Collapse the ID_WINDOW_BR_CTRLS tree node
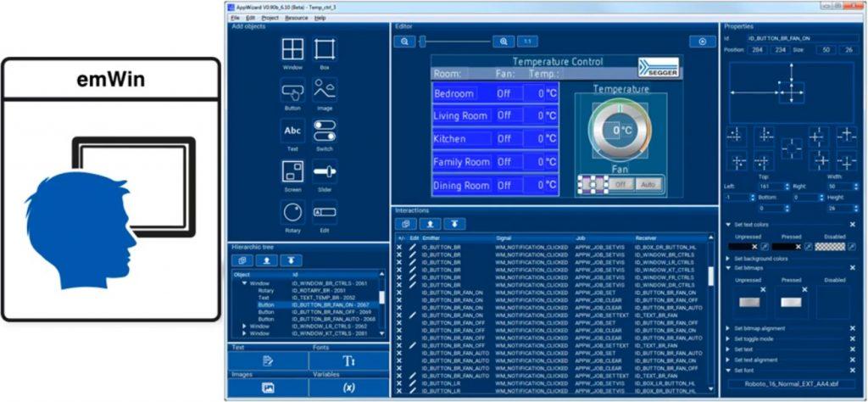 click(x=245, y=283)
